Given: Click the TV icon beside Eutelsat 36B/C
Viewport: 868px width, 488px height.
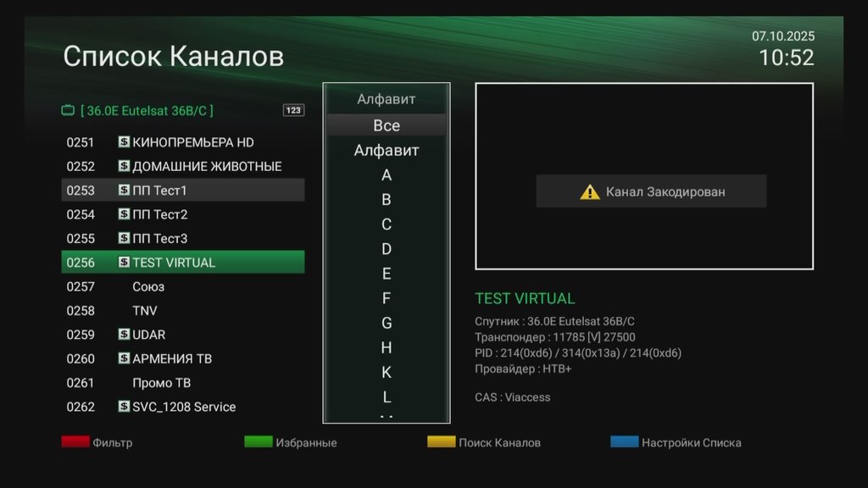Looking at the screenshot, I should (69, 110).
